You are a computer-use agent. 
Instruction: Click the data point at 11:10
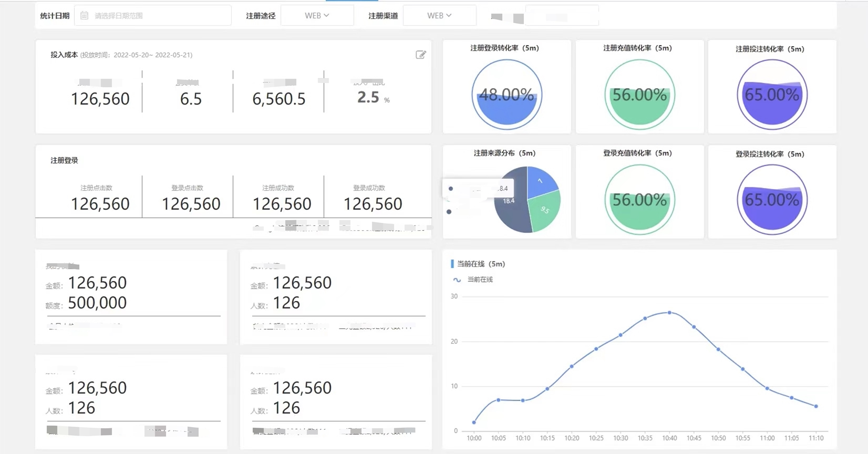pyautogui.click(x=816, y=406)
